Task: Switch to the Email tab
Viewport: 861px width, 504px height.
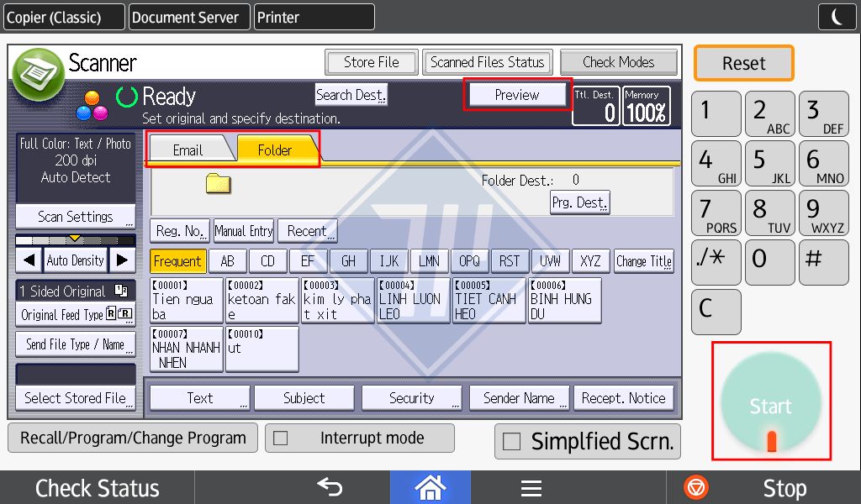Action: tap(189, 150)
